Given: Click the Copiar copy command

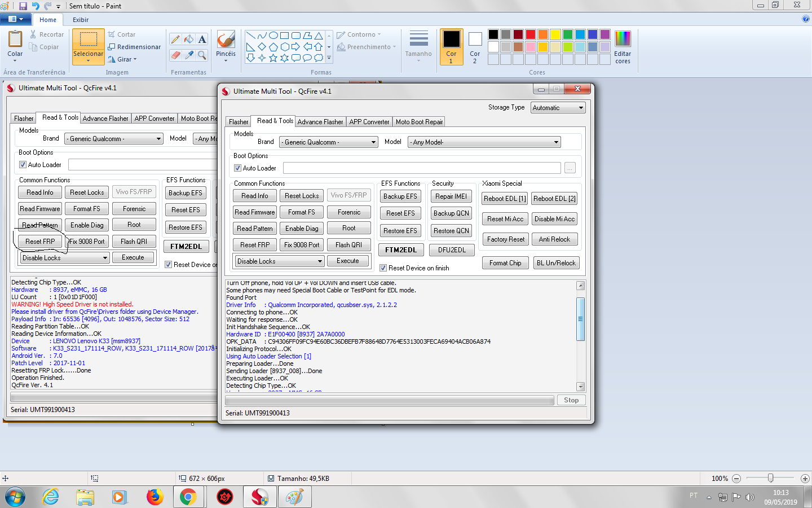Looking at the screenshot, I should coord(45,47).
